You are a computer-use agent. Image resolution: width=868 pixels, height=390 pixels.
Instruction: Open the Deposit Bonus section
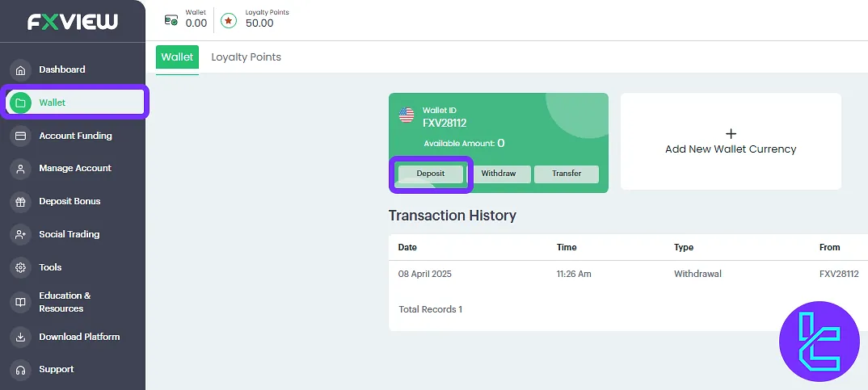coord(70,201)
